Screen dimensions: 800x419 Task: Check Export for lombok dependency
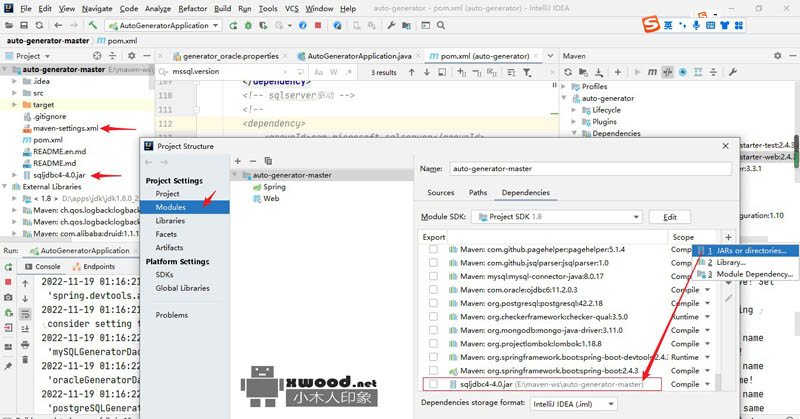point(433,343)
